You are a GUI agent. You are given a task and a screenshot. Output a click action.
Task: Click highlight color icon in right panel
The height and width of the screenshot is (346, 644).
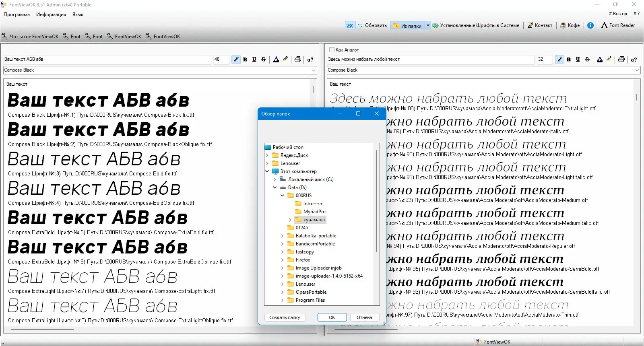[x=609, y=59]
